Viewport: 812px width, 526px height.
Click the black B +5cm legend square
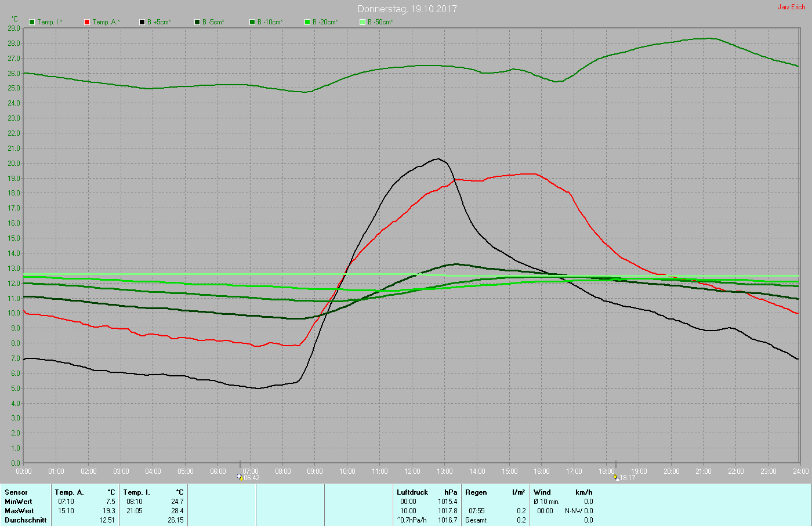142,22
